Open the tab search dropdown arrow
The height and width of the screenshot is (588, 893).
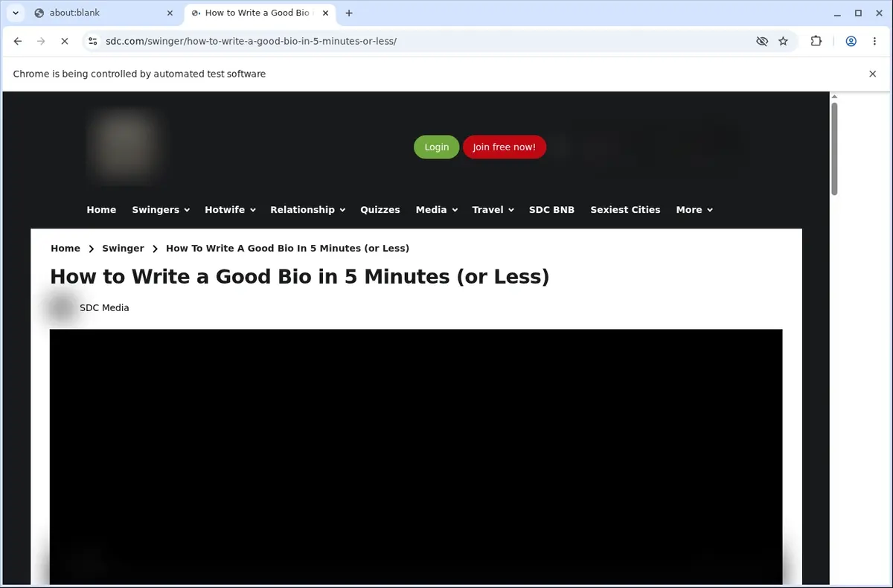pyautogui.click(x=16, y=13)
